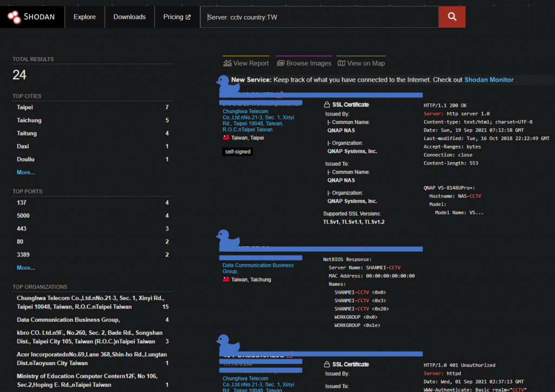Viewport: 555px width, 392px height.
Task: Click Supported SSL Versions TLSv1 values
Action: 353,222
